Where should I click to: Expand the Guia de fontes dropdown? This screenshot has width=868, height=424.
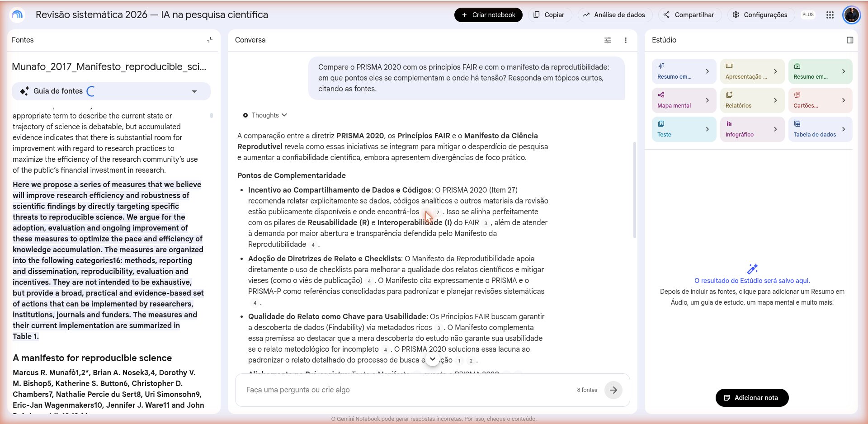click(194, 91)
